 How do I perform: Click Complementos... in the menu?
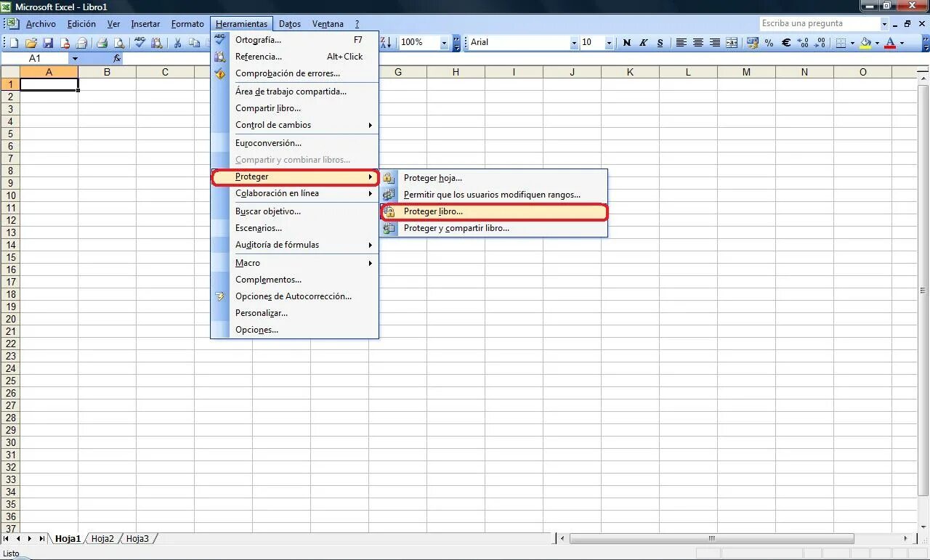[x=294, y=280]
